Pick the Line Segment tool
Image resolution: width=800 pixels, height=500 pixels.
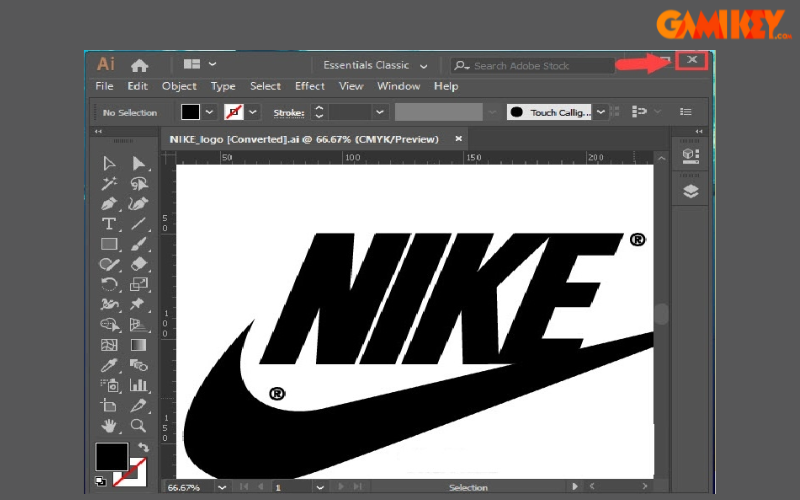pyautogui.click(x=138, y=224)
